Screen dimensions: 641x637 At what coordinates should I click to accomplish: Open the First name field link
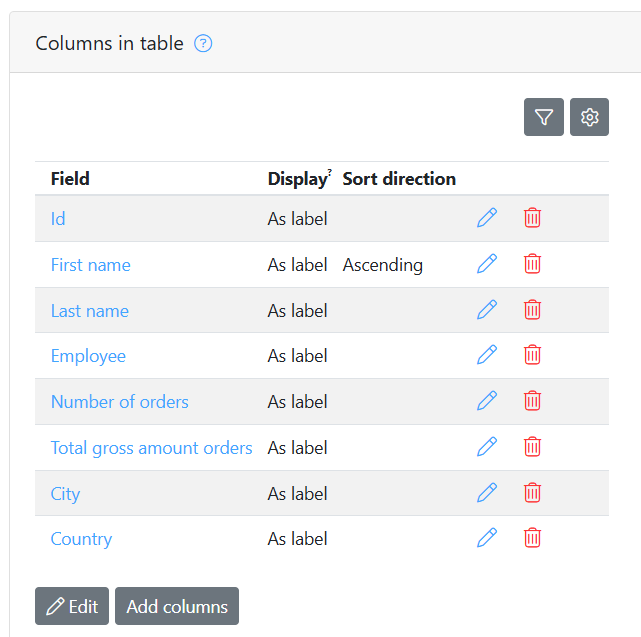coord(90,265)
